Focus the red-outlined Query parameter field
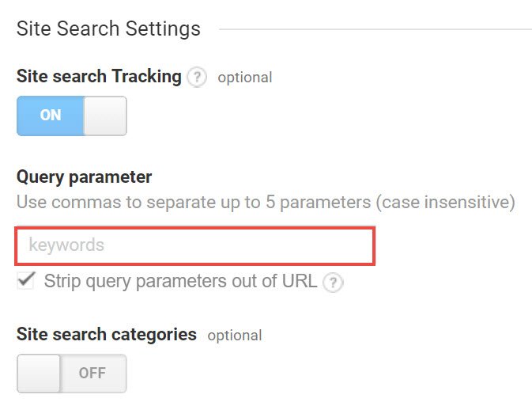Image resolution: width=532 pixels, height=406 pixels. click(x=194, y=245)
